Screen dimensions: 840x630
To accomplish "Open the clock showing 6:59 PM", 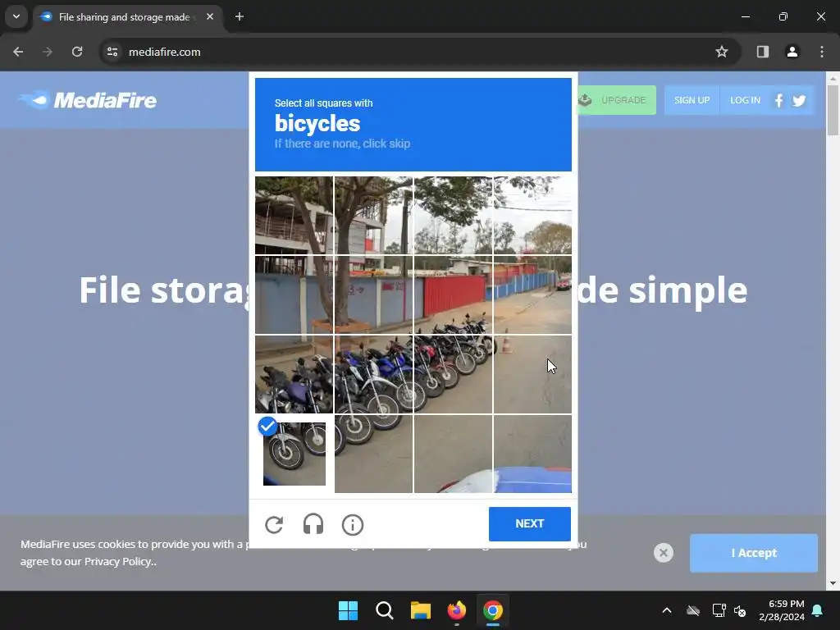I will point(782,610).
